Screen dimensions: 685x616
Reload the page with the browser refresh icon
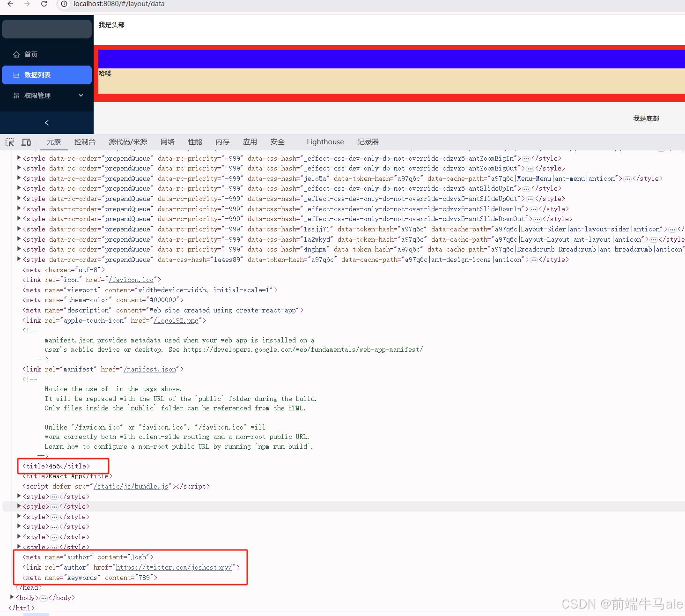pos(44,4)
